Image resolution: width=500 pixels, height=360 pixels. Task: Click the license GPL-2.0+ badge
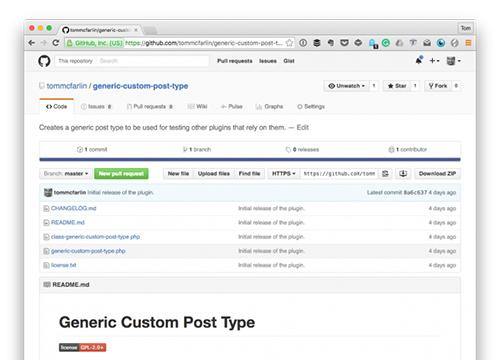pyautogui.click(x=83, y=348)
